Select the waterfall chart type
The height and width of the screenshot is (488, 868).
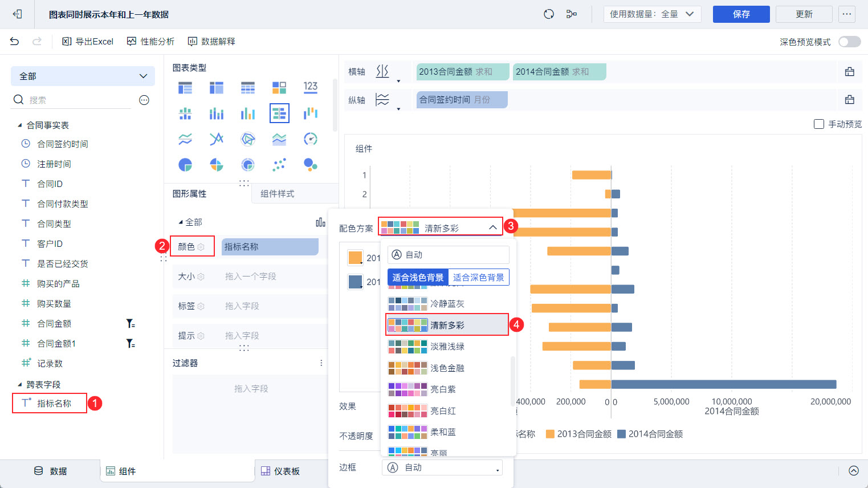coord(311,113)
